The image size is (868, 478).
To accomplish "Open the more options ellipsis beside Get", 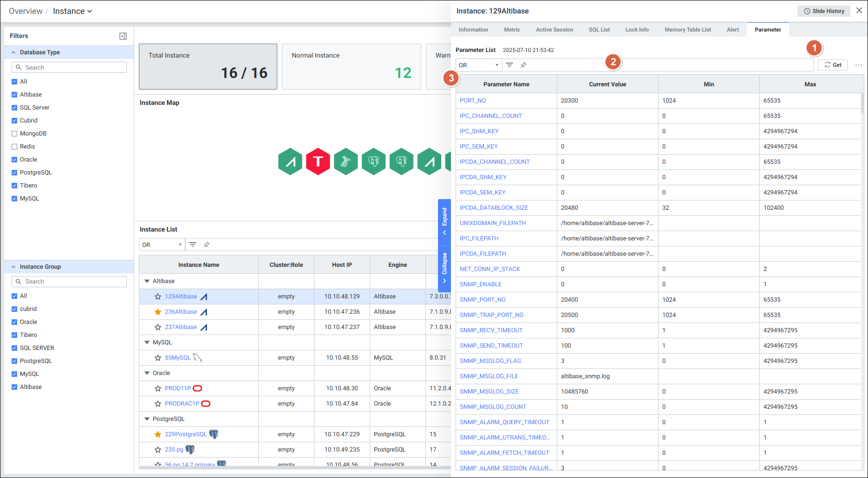I will click(858, 65).
